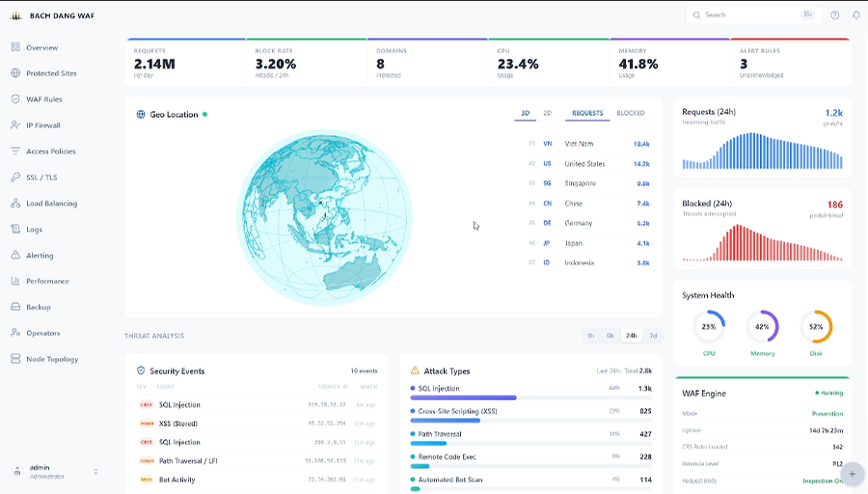Click the Indonesia country row
Screen dimensions: 868x494
588,262
